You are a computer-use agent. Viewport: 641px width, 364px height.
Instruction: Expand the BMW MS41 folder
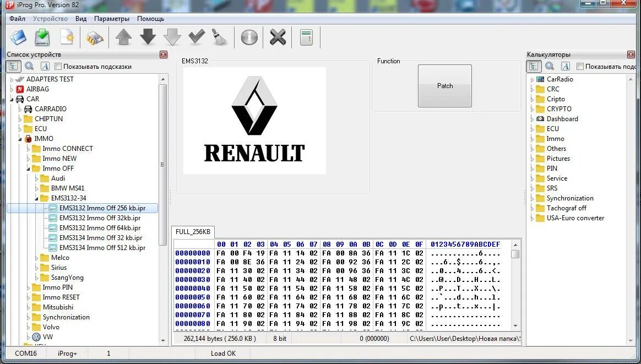click(36, 188)
